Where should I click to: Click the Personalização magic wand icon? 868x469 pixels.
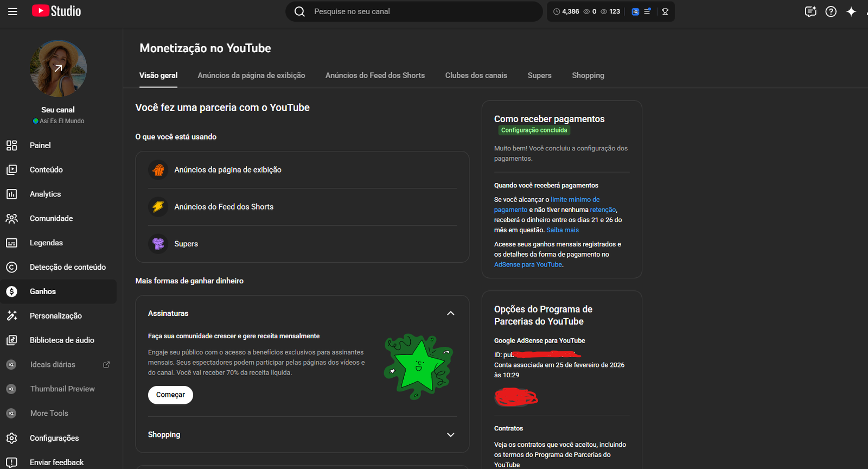pyautogui.click(x=12, y=316)
